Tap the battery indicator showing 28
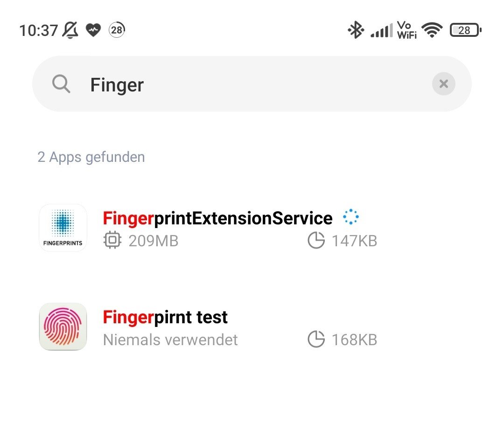The height and width of the screenshot is (424, 504). (x=465, y=30)
